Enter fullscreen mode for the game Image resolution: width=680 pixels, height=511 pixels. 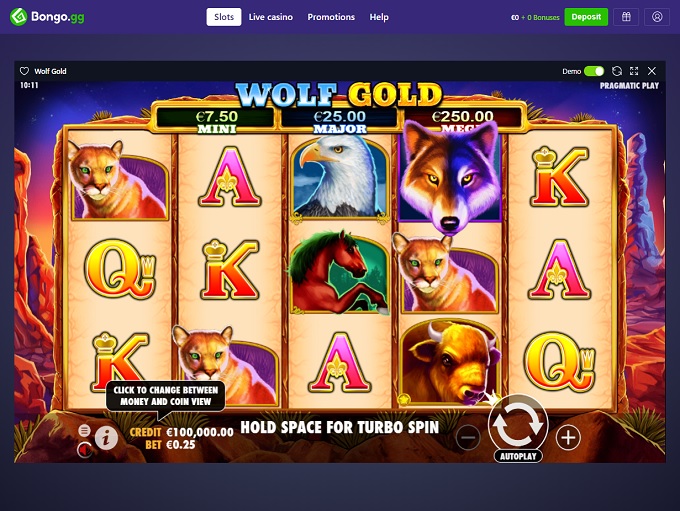[634, 71]
